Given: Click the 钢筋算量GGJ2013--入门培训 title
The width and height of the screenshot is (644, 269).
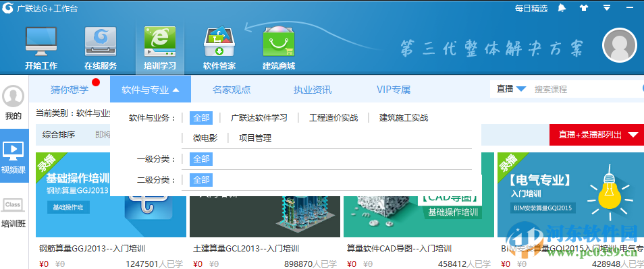Looking at the screenshot, I should point(92,249).
